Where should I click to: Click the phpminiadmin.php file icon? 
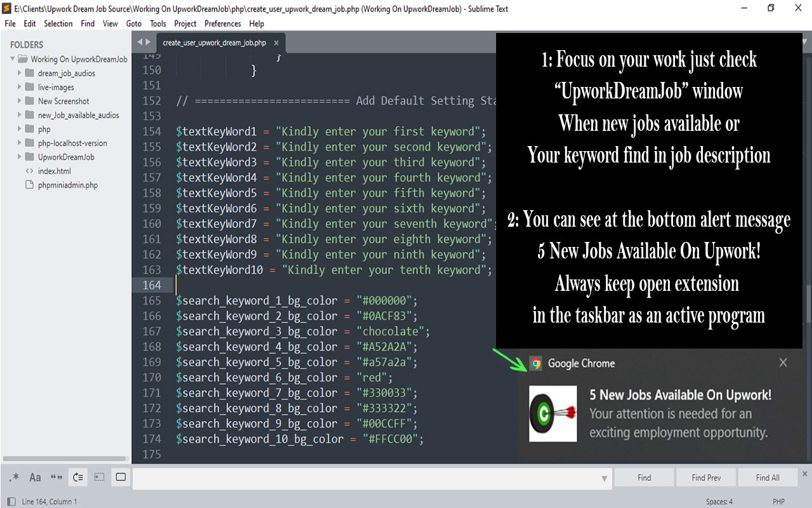click(x=29, y=185)
